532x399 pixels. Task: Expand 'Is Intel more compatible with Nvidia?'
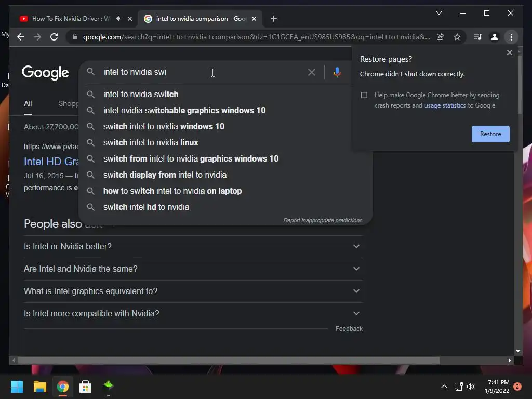[193, 313]
